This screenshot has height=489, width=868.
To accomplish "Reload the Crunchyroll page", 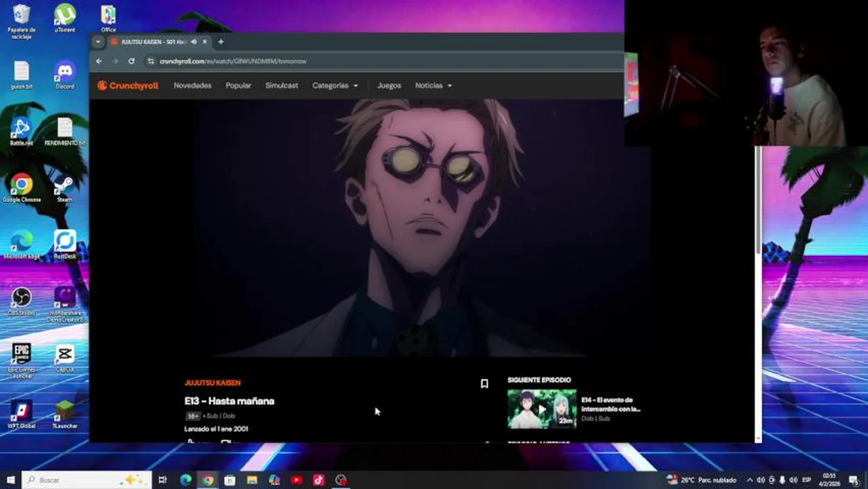I will [131, 61].
